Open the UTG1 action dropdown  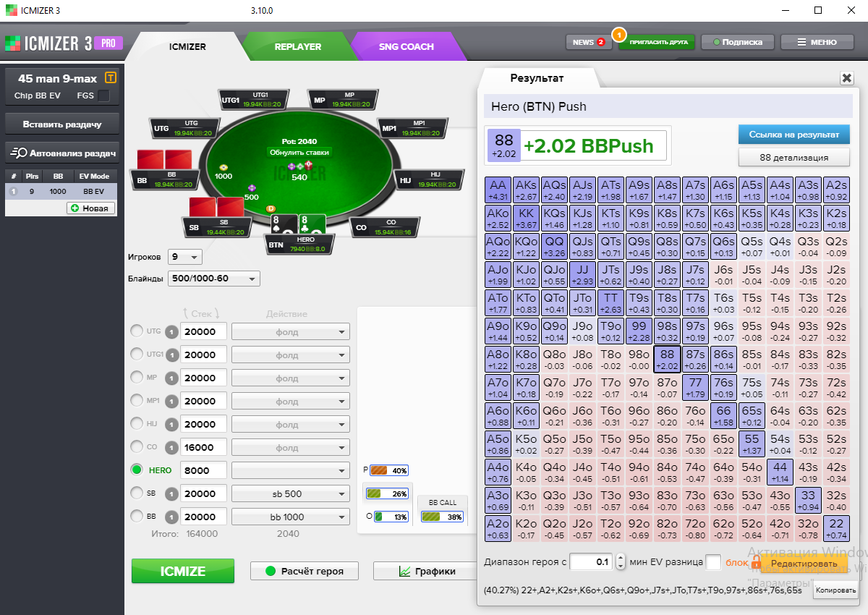291,355
